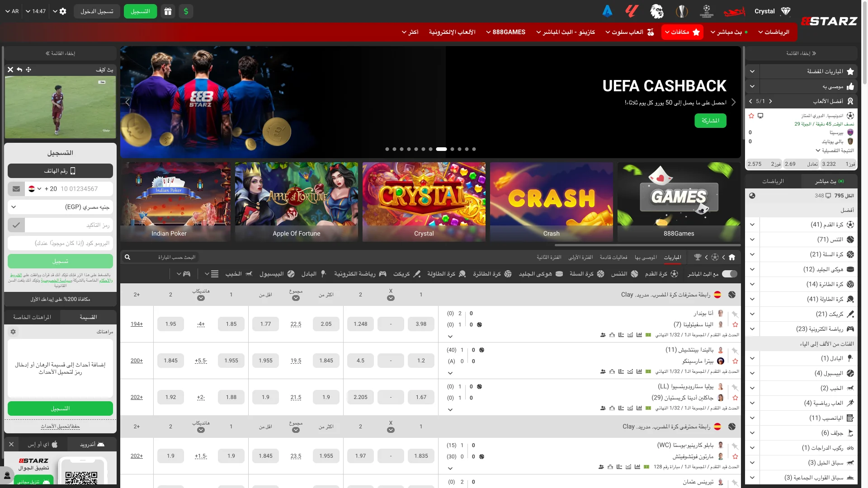Click the trophy icon in matches bar
Image resolution: width=868 pixels, height=488 pixels.
point(698,257)
